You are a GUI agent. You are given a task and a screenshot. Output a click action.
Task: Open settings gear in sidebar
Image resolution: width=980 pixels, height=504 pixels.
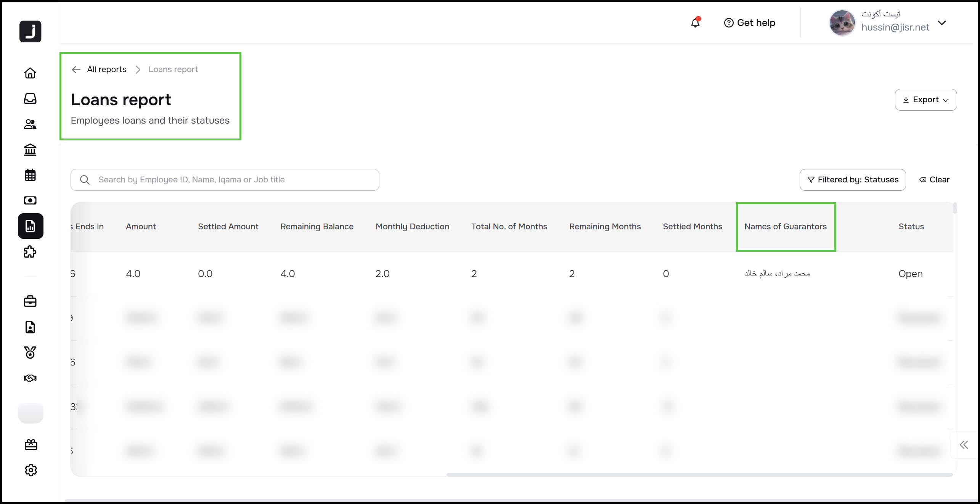(31, 470)
